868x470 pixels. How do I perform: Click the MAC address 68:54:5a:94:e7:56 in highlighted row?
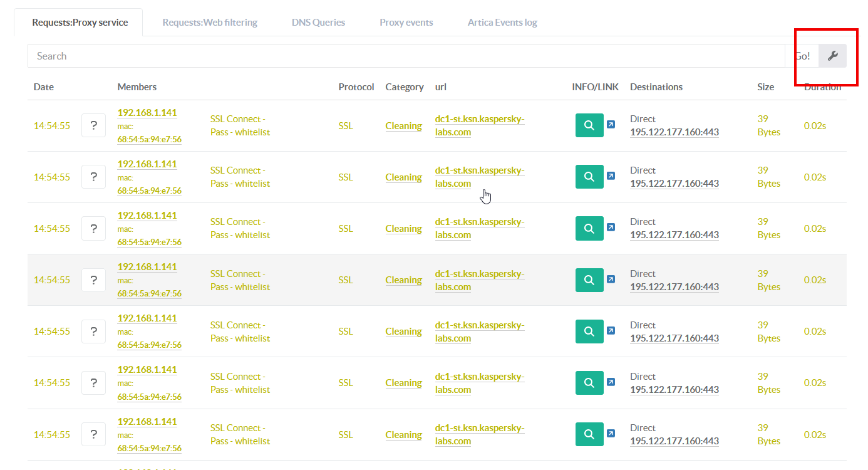(149, 293)
